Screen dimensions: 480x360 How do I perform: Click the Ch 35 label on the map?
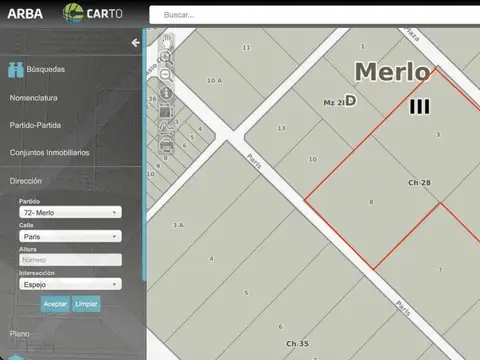297,344
